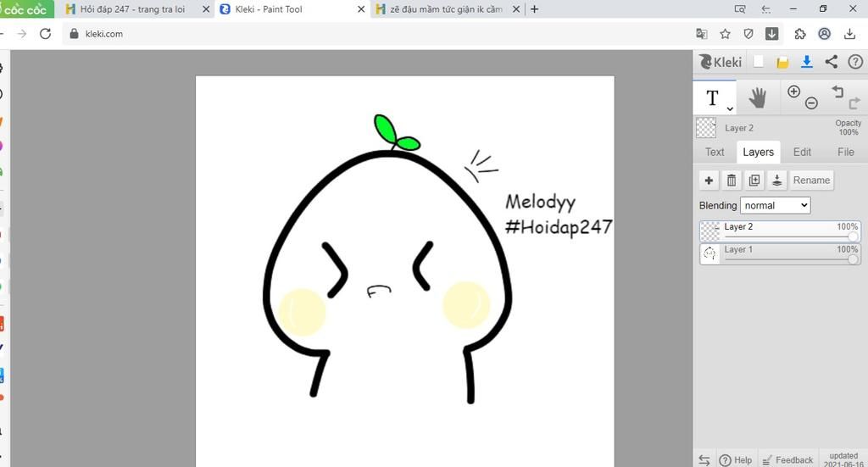Close the Hỏi đáp 247 tab
This screenshot has height=467, width=868.
(206, 9)
